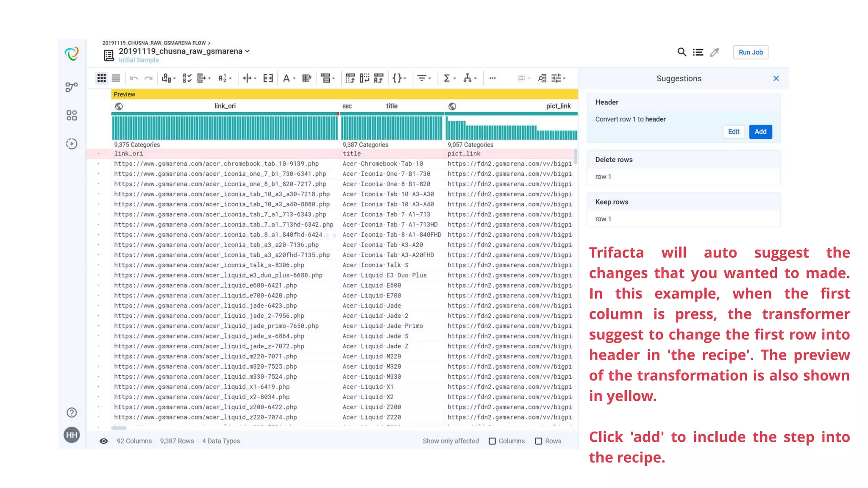Open the flow view sidebar icon

72,87
